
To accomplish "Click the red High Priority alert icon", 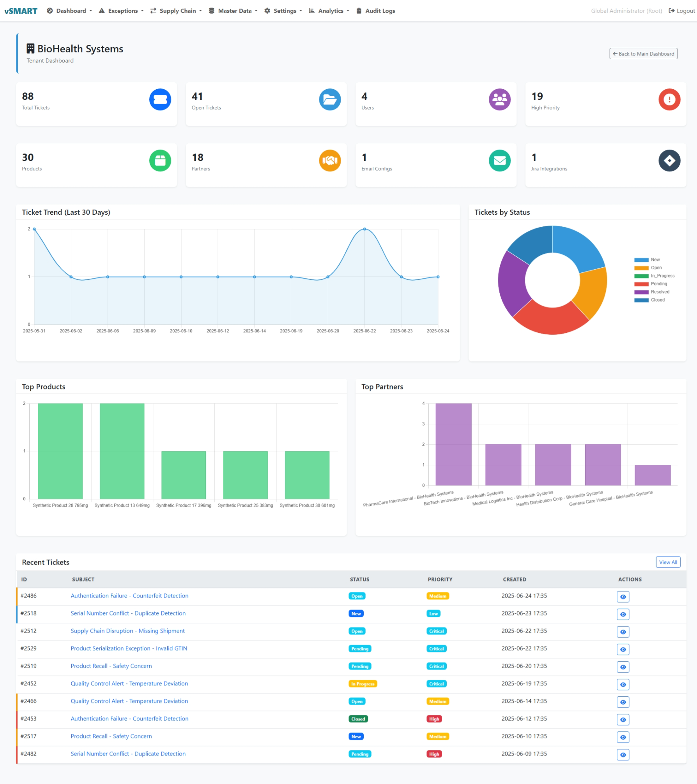I will 669,99.
